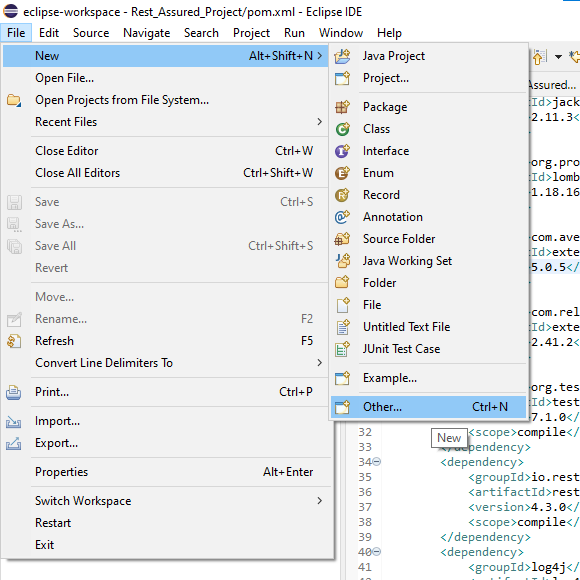
Task: Click the Package icon in New submenu
Action: pyautogui.click(x=342, y=107)
